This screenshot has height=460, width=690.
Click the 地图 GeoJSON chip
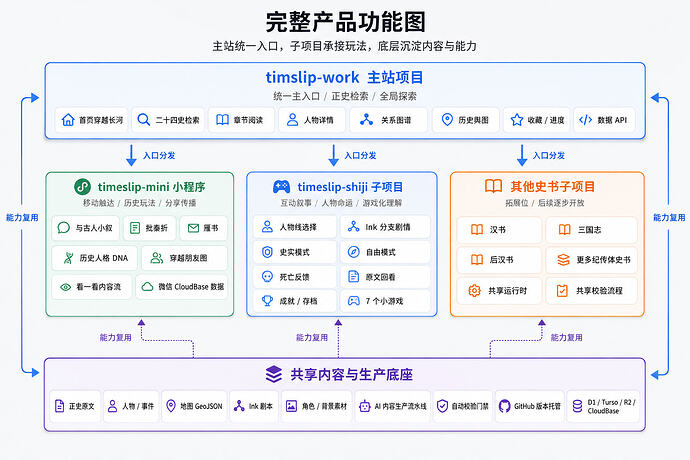pos(194,406)
